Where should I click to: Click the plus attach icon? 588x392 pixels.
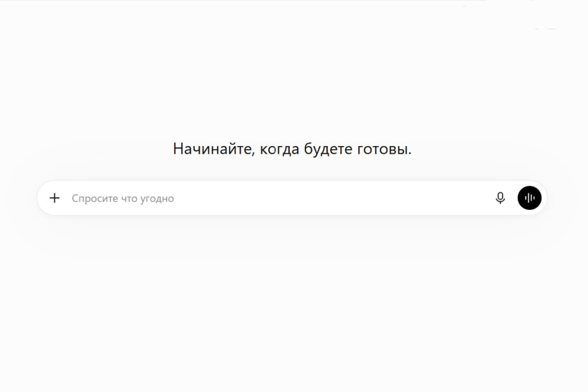pyautogui.click(x=55, y=198)
